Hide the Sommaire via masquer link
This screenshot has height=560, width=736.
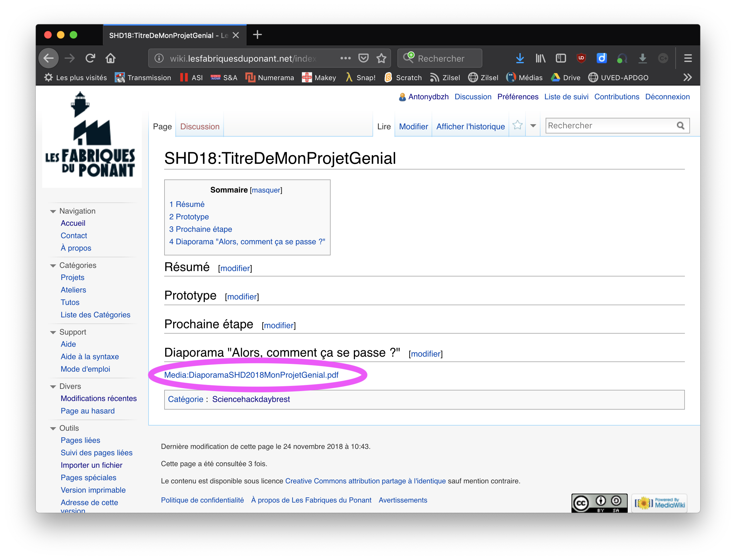tap(266, 190)
